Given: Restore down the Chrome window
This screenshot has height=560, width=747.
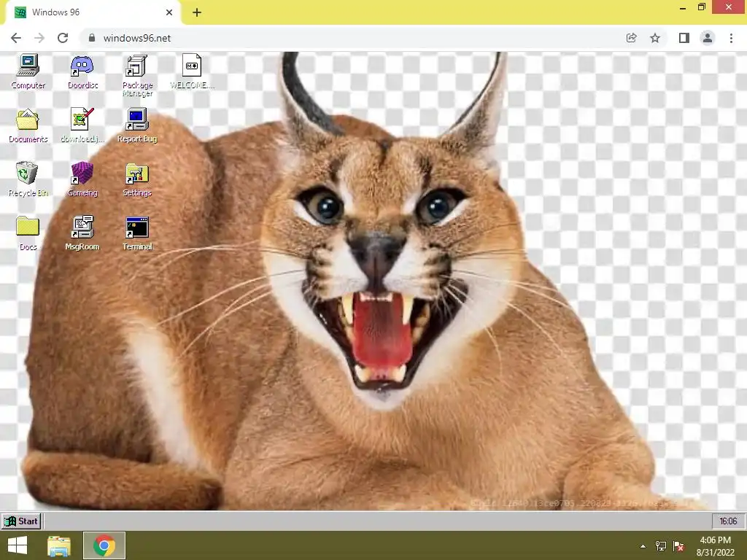Looking at the screenshot, I should pyautogui.click(x=701, y=7).
